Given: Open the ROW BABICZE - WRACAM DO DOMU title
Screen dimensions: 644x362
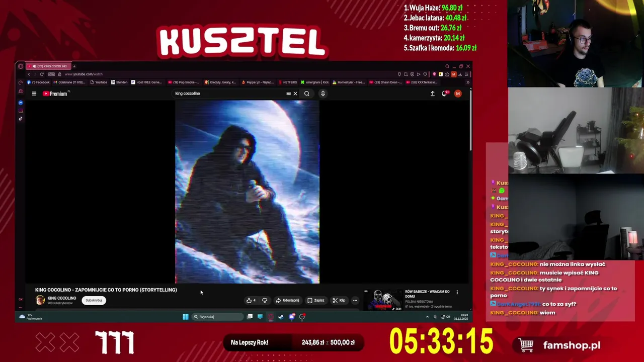Looking at the screenshot, I should coord(428,294).
